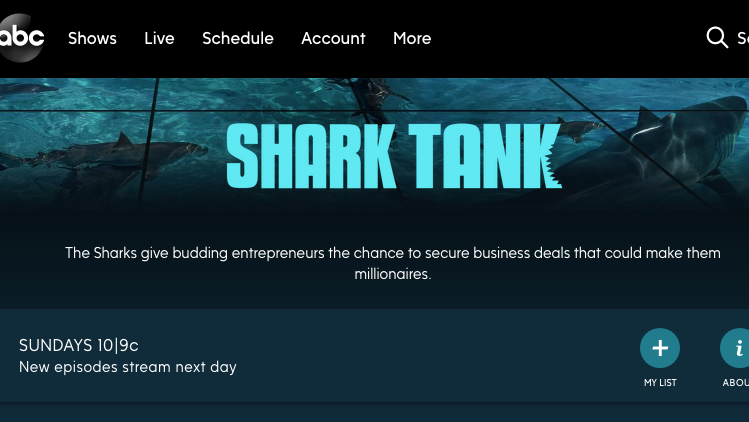Open the About info circle icon
The width and height of the screenshot is (749, 422).
735,348
